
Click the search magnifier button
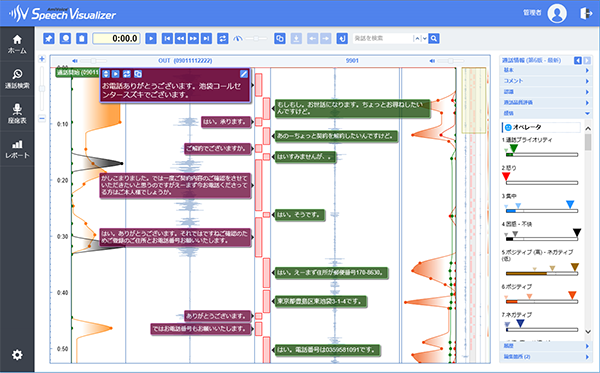pyautogui.click(x=434, y=38)
